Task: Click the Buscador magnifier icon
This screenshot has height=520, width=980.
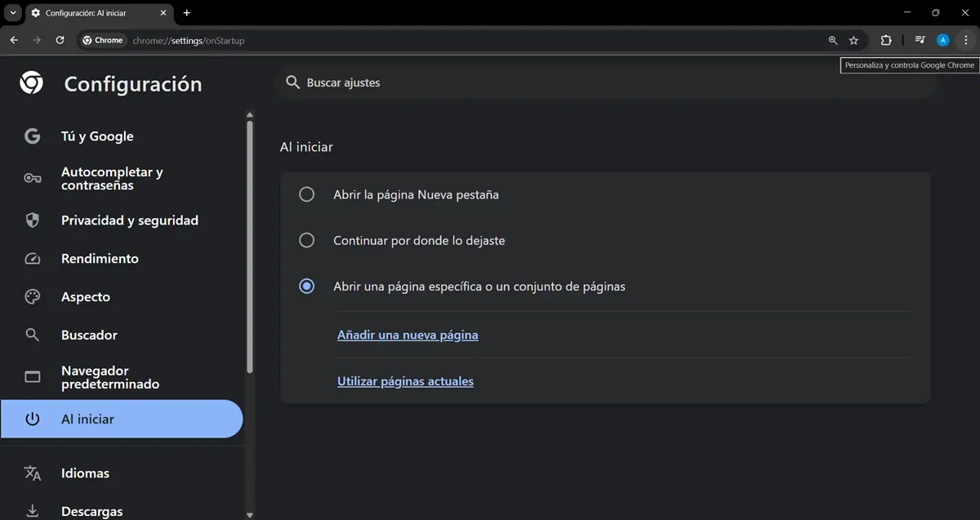Action: (31, 335)
